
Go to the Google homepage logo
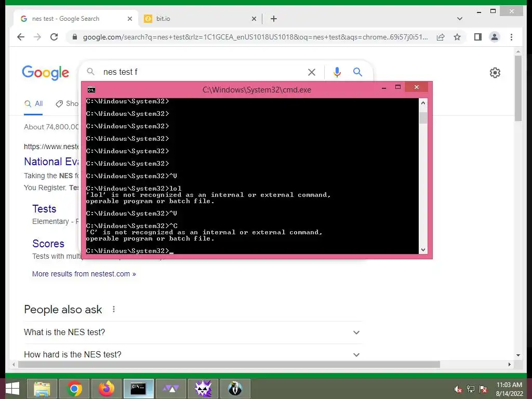[x=46, y=73]
